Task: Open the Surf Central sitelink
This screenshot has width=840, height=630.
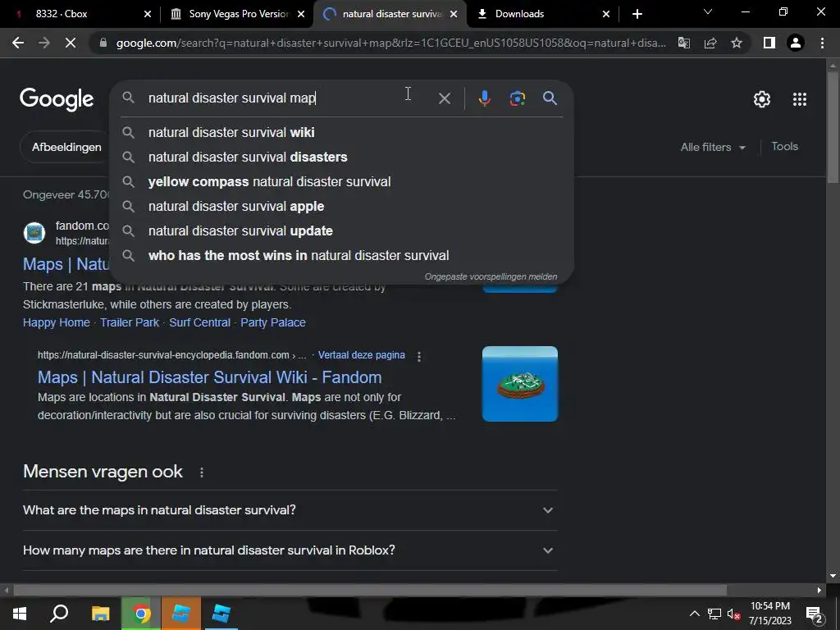Action: 200,322
